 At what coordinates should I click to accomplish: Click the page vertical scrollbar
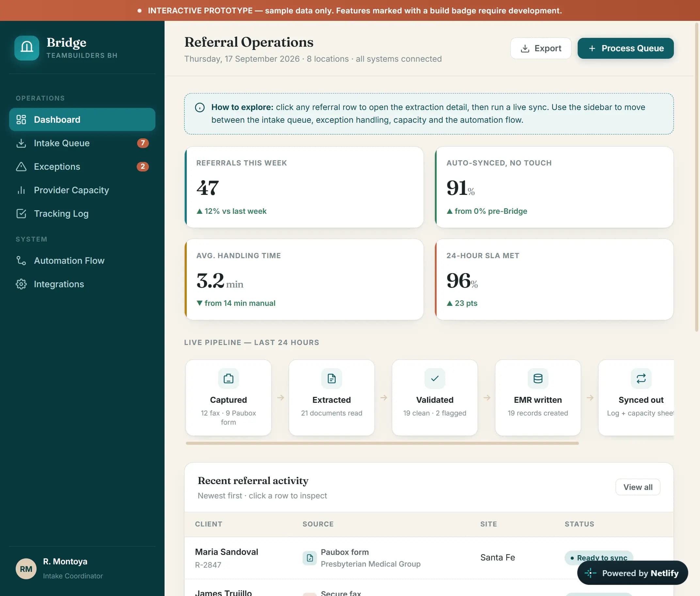[696, 177]
